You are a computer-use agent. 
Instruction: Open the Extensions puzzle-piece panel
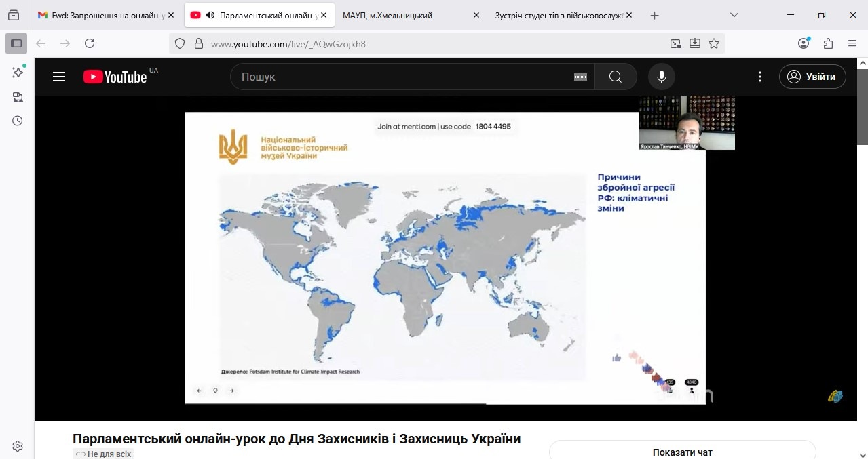828,43
